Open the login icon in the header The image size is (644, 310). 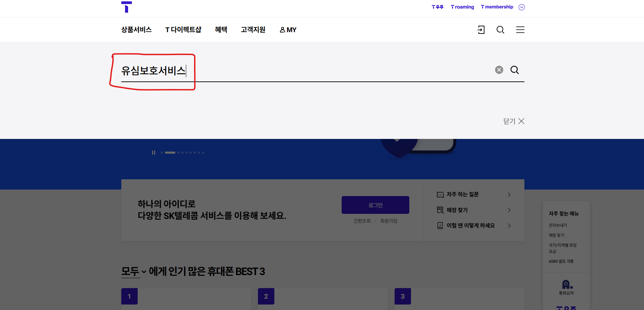pos(481,30)
